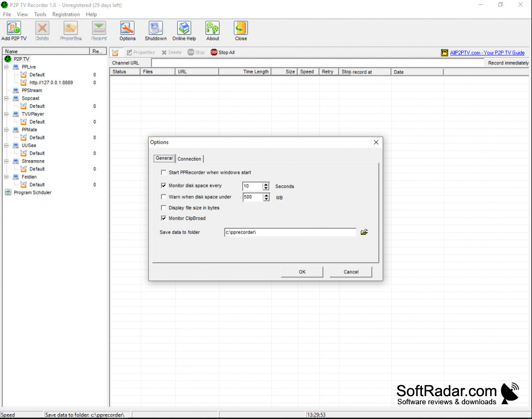This screenshot has height=419, width=532.
Task: Click the Name column header in tree panel
Action: (x=46, y=51)
